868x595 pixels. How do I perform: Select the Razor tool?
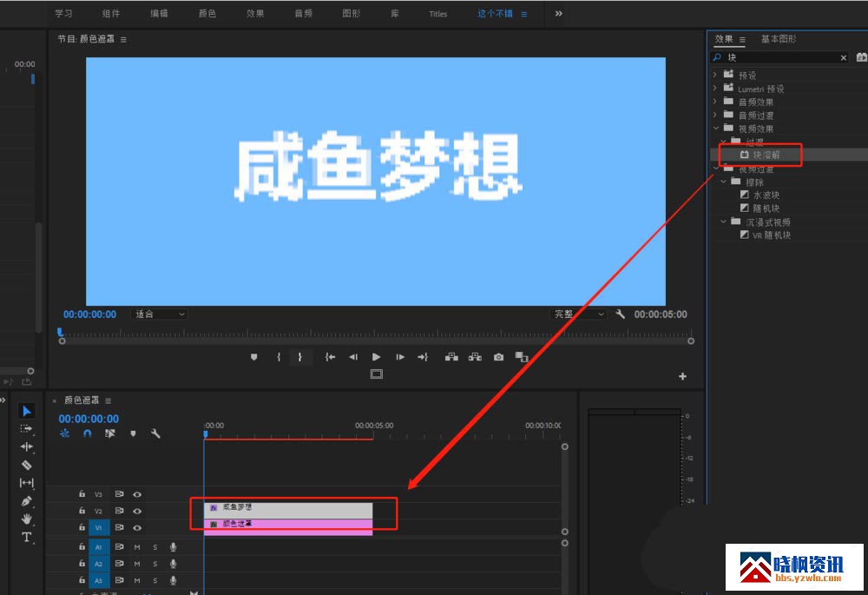pos(26,465)
